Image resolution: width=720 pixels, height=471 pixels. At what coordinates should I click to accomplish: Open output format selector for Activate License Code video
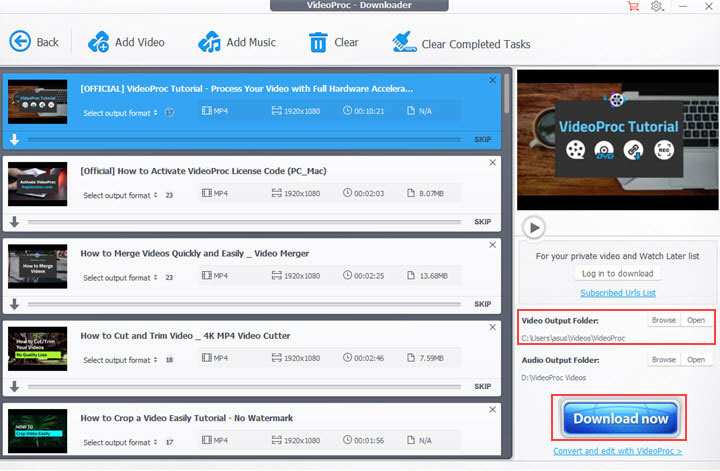pos(120,195)
